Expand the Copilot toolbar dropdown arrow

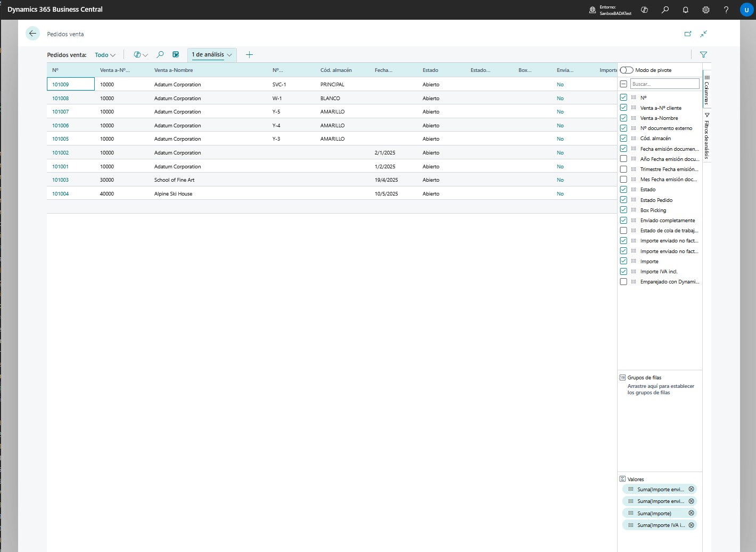145,55
